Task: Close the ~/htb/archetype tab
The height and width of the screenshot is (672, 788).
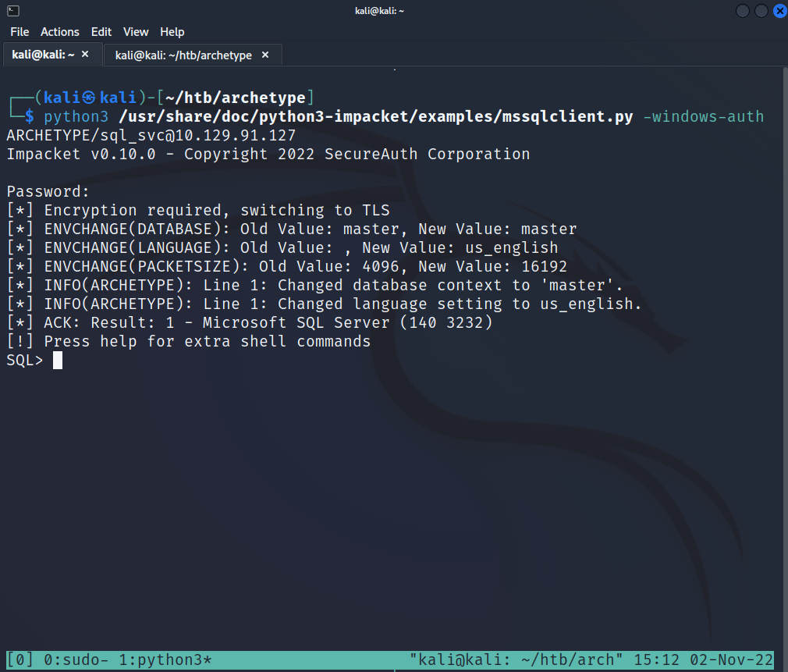Action: [x=265, y=55]
